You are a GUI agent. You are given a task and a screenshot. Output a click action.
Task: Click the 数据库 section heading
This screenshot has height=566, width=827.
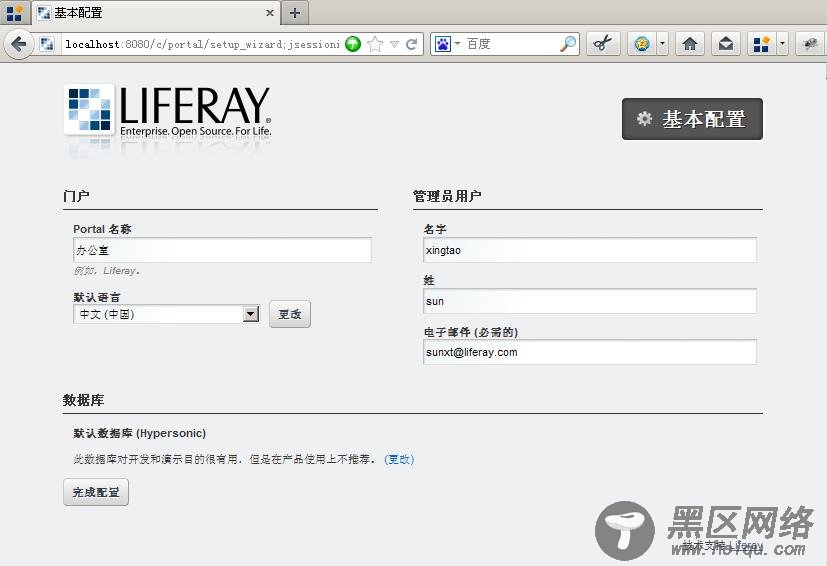(x=83, y=400)
